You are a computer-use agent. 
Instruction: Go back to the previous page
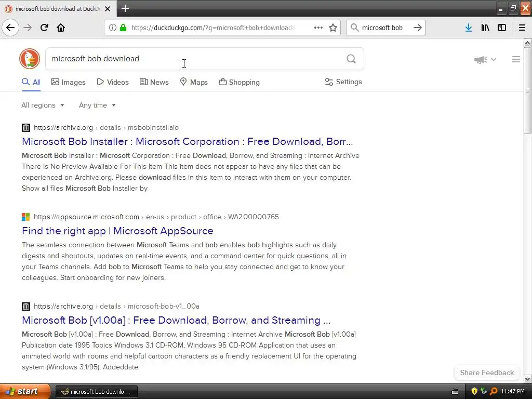(10, 28)
